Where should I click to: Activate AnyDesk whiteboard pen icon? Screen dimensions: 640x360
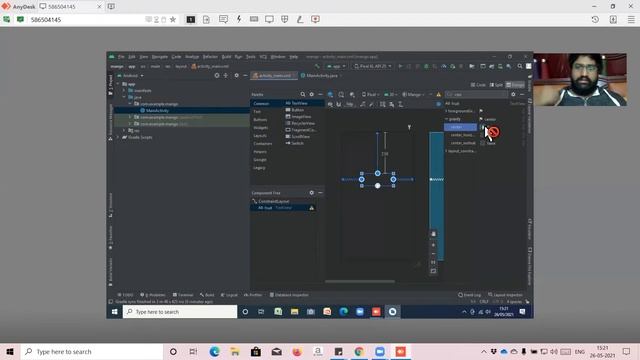[x=300, y=19]
